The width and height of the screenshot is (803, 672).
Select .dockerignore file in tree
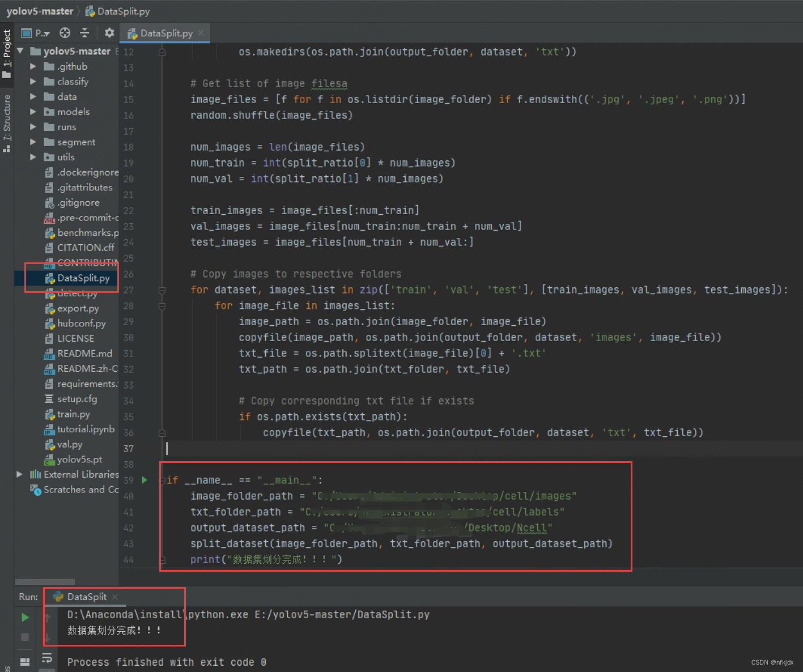click(81, 172)
